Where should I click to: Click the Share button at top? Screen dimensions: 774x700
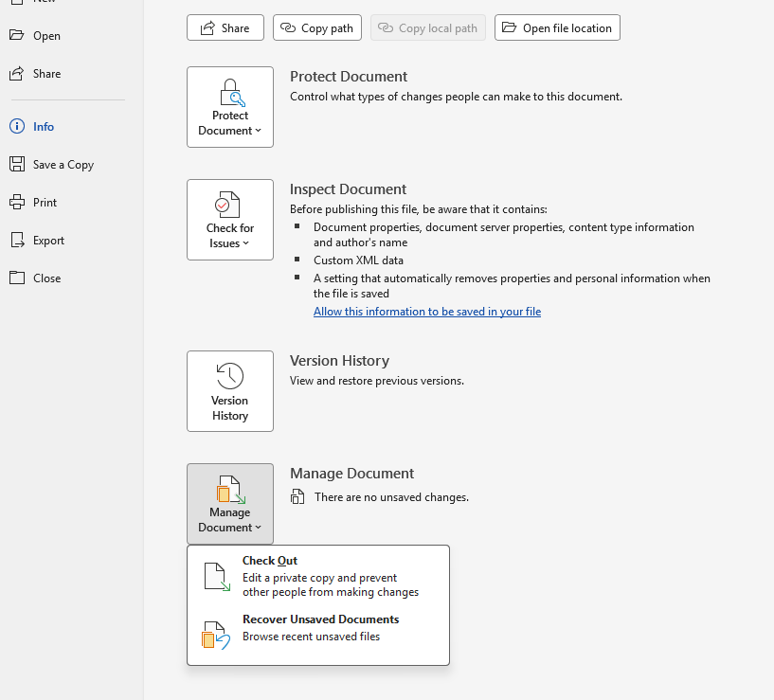point(225,27)
